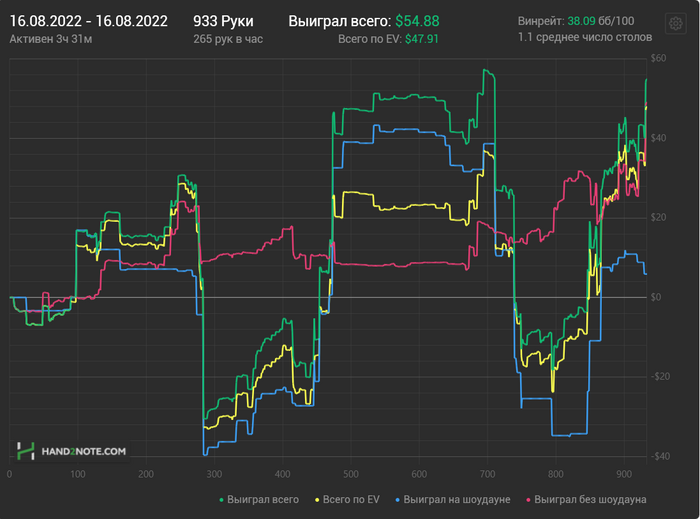Click the 900 x-axis tick label
This screenshot has width=700, height=519.
(624, 474)
